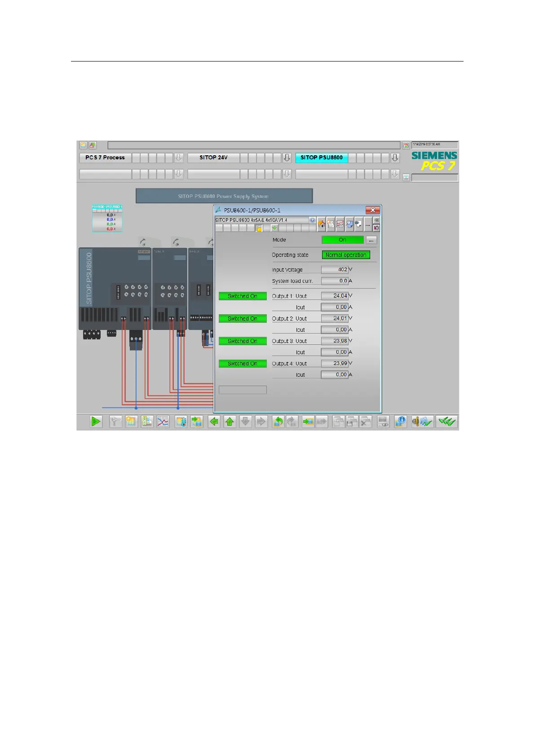Viewport: 535px width, 756px height.
Task: Click the SITOP PSU8600 Power Supply System title
Action: tap(224, 196)
